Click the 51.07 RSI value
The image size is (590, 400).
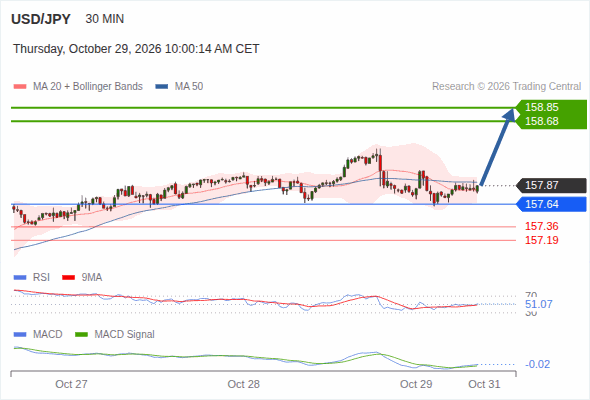[x=539, y=304]
